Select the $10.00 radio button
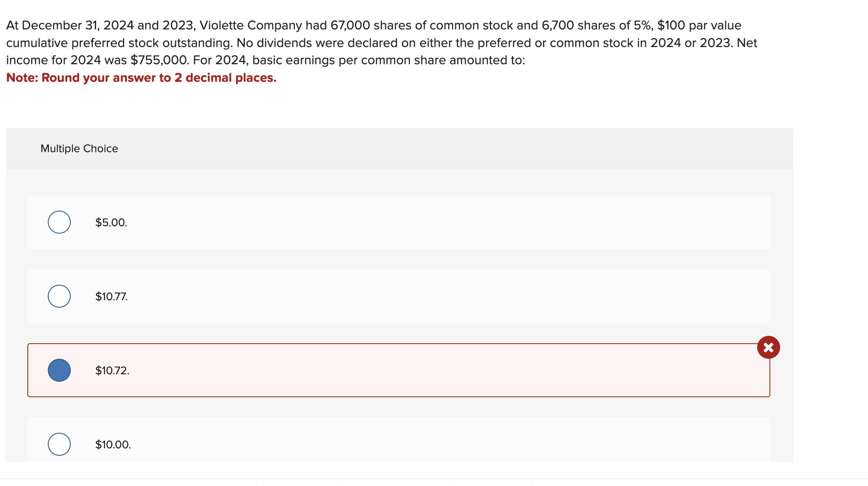This screenshot has width=868, height=486. click(59, 444)
